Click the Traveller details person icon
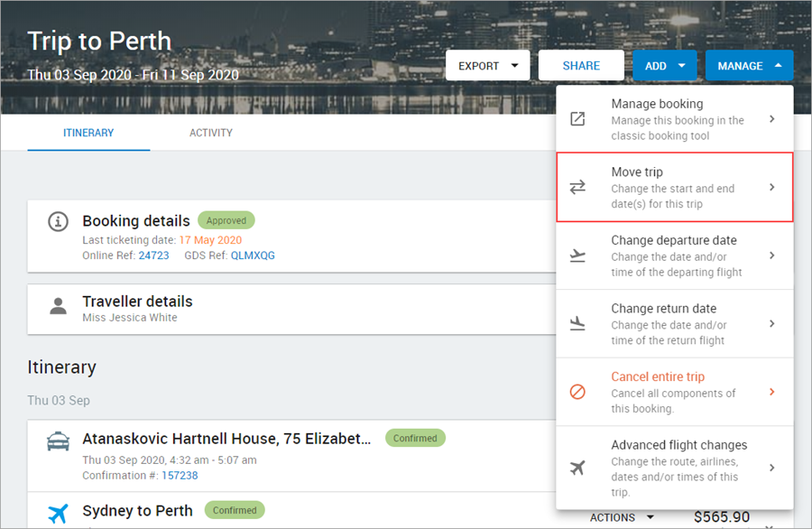812x529 pixels. tap(59, 305)
